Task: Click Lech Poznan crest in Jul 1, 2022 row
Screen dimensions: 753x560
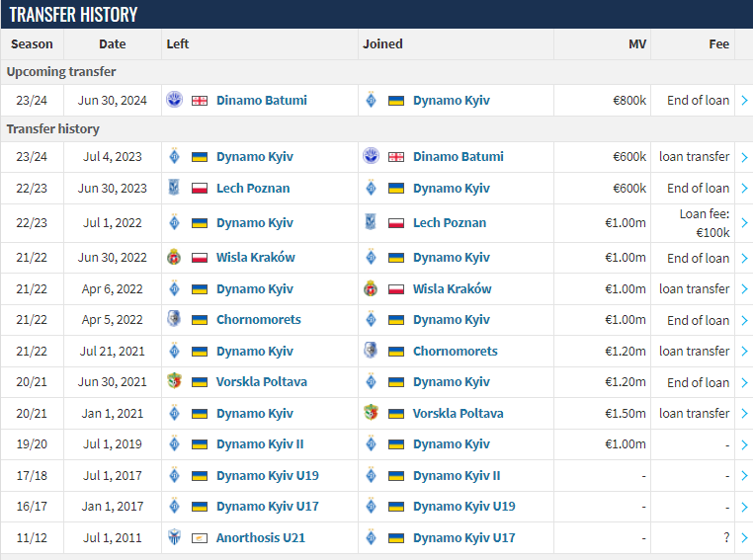Action: click(x=372, y=222)
